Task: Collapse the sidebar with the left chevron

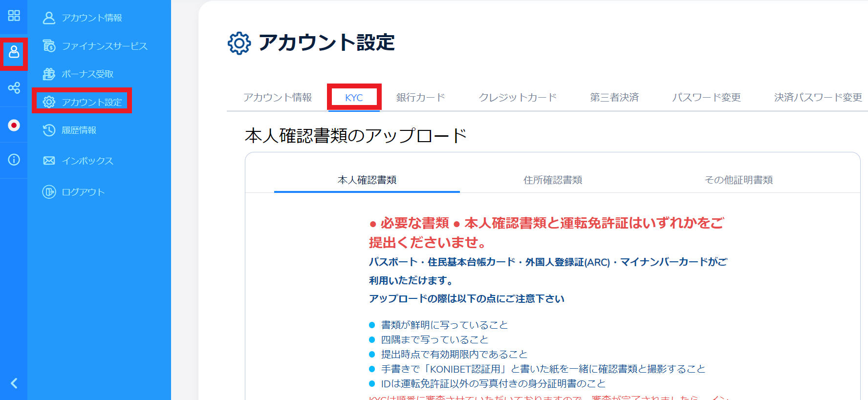Action: point(14,383)
